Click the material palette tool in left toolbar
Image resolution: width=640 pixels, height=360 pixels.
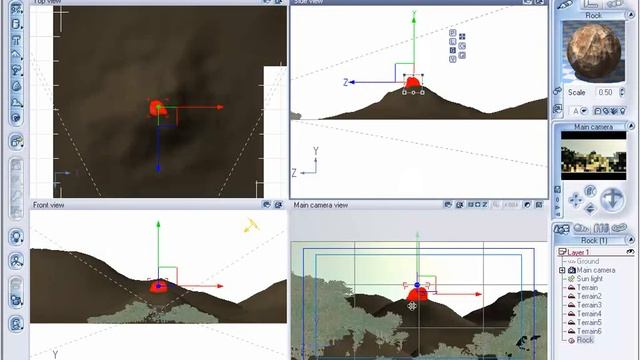pyautogui.click(x=16, y=141)
